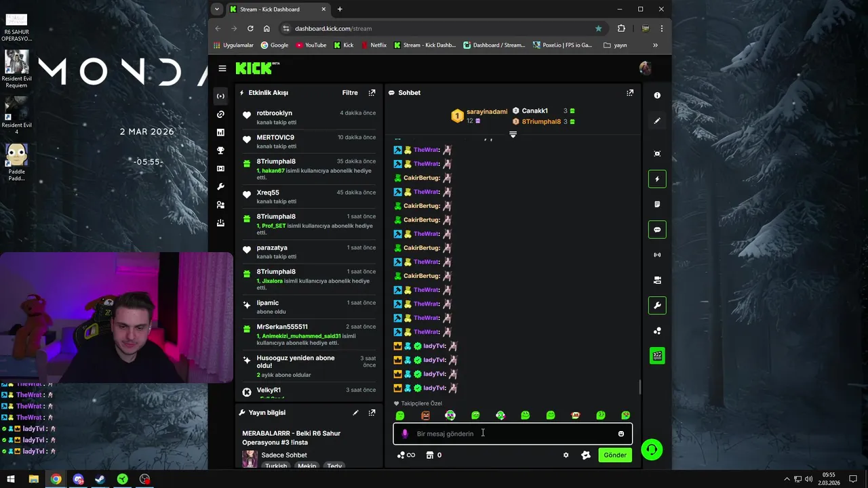Image resolution: width=868 pixels, height=488 pixels.
Task: Reload the page in Chrome
Action: click(250, 28)
